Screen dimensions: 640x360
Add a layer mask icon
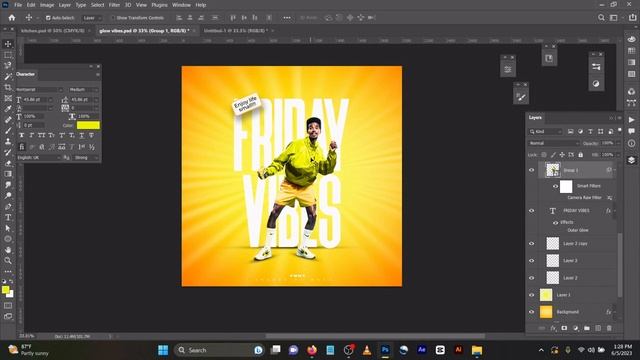pos(564,328)
